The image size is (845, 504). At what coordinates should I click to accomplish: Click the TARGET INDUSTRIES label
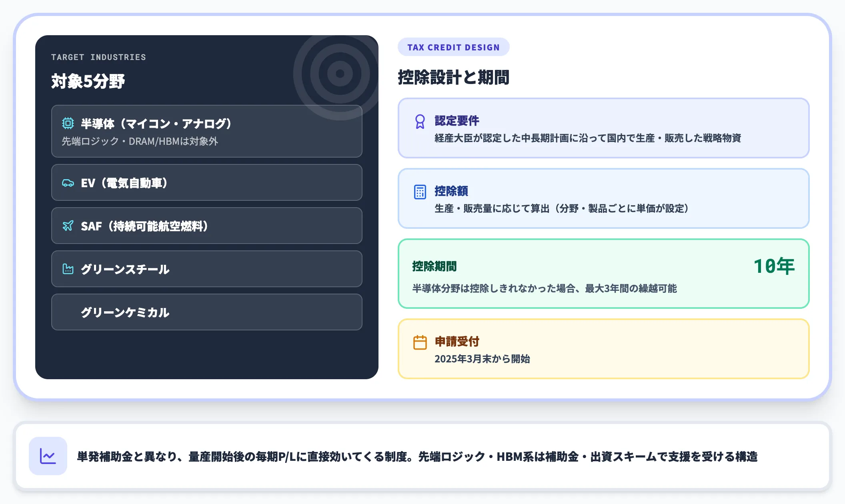click(98, 57)
